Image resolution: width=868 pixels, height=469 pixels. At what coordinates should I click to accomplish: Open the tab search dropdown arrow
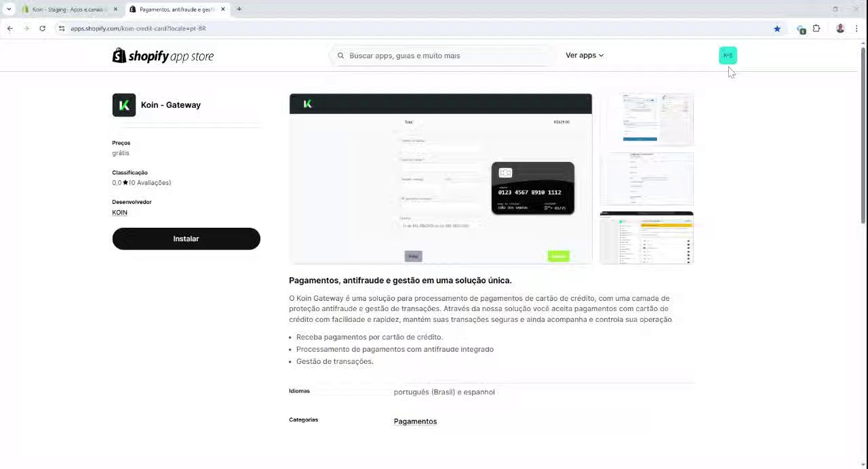9,9
